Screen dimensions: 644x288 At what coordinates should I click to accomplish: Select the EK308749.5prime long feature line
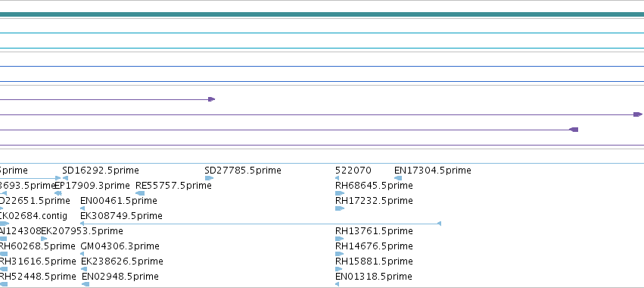point(261,224)
